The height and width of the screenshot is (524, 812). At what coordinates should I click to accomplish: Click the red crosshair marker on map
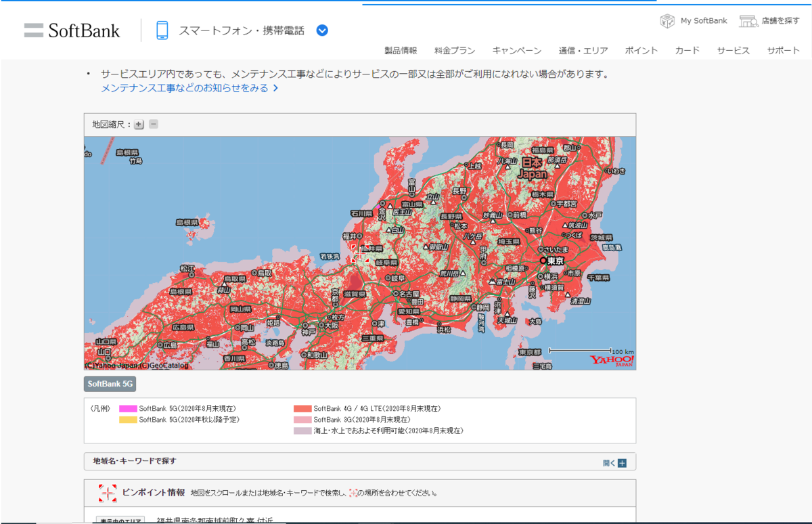point(361,254)
